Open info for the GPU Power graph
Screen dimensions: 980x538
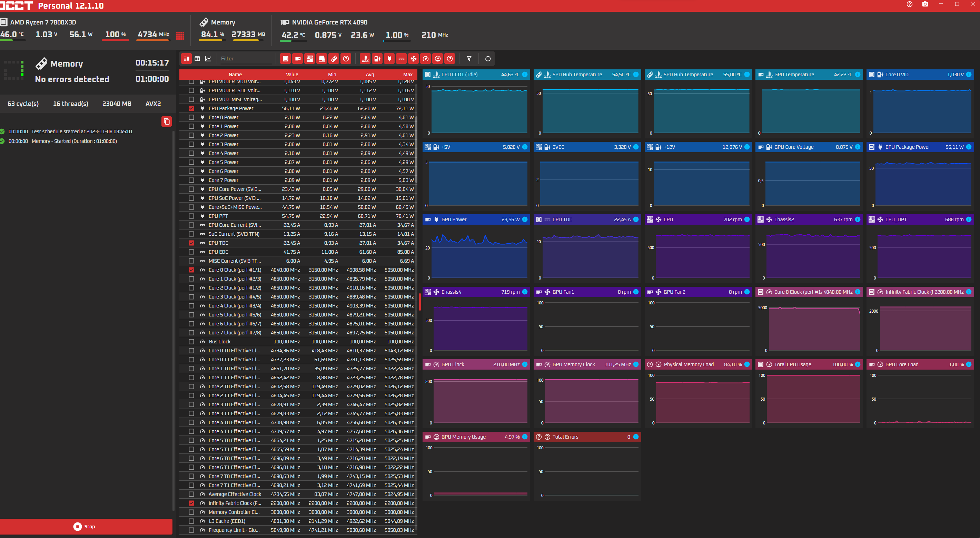[525, 219]
